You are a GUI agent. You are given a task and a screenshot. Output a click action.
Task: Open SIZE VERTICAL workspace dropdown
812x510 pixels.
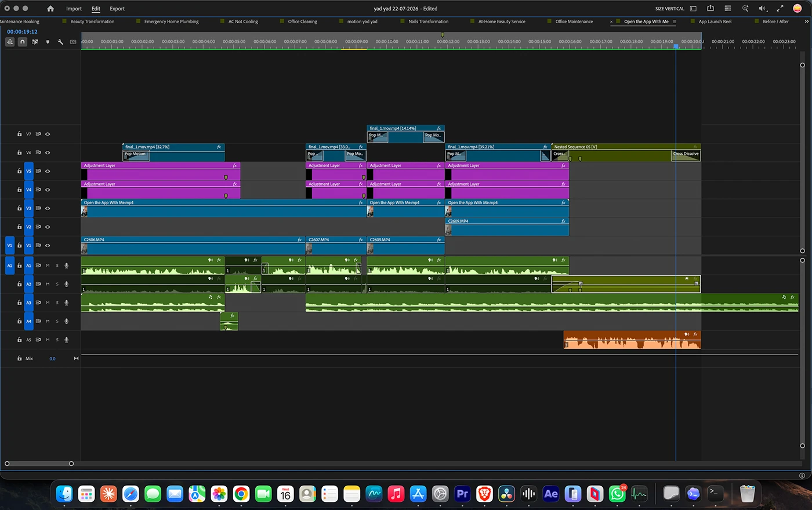pyautogui.click(x=670, y=9)
